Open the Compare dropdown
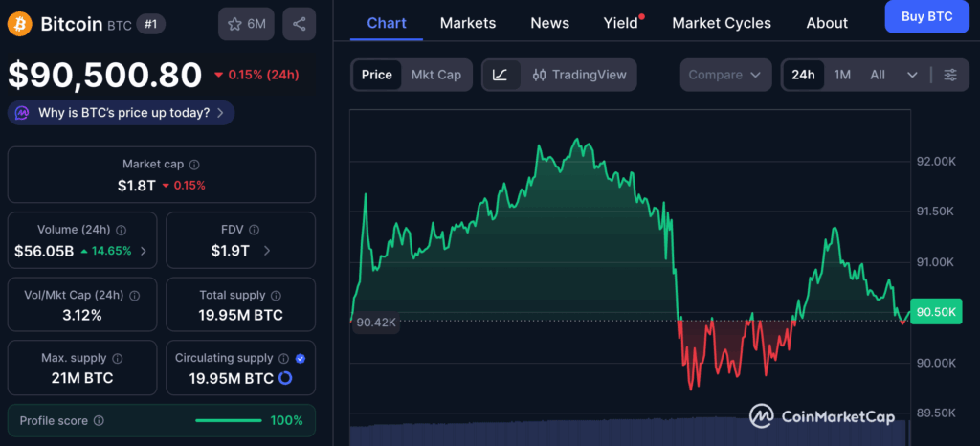The width and height of the screenshot is (980, 446). (x=724, y=75)
